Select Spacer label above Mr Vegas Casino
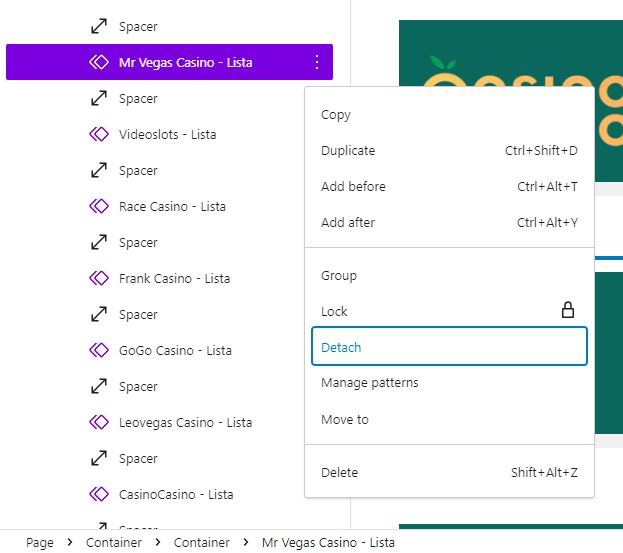This screenshot has height=553, width=623. click(x=138, y=27)
